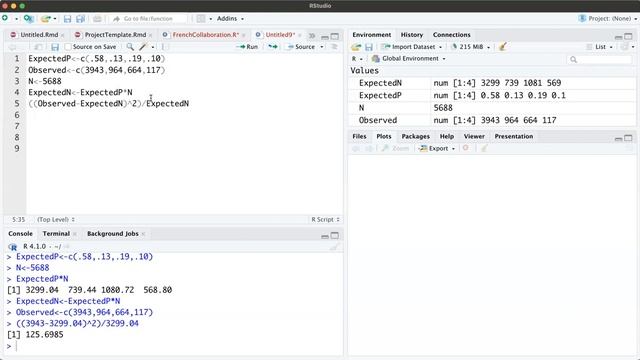Click the Re-run previous code icon

pyautogui.click(x=273, y=47)
